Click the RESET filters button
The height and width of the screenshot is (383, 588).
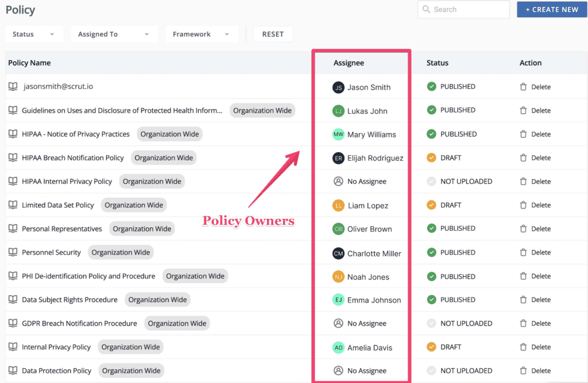[x=273, y=34]
